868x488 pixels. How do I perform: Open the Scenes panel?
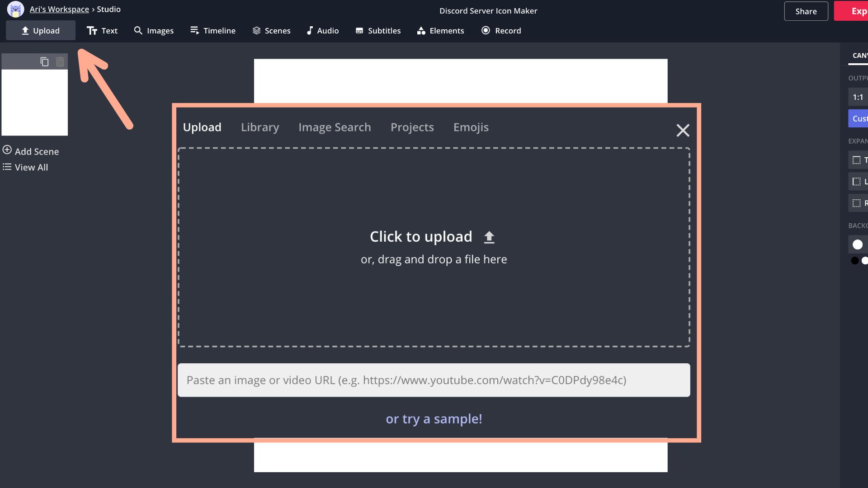click(271, 31)
